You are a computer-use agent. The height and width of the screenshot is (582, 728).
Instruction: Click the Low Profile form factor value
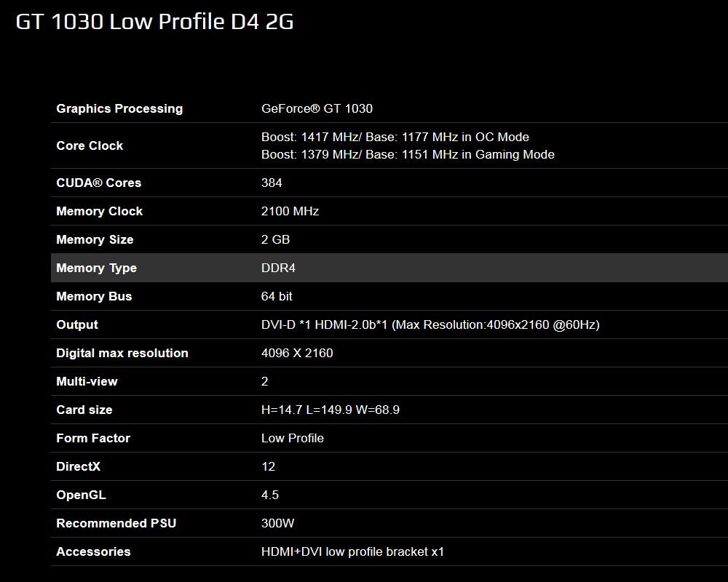293,438
